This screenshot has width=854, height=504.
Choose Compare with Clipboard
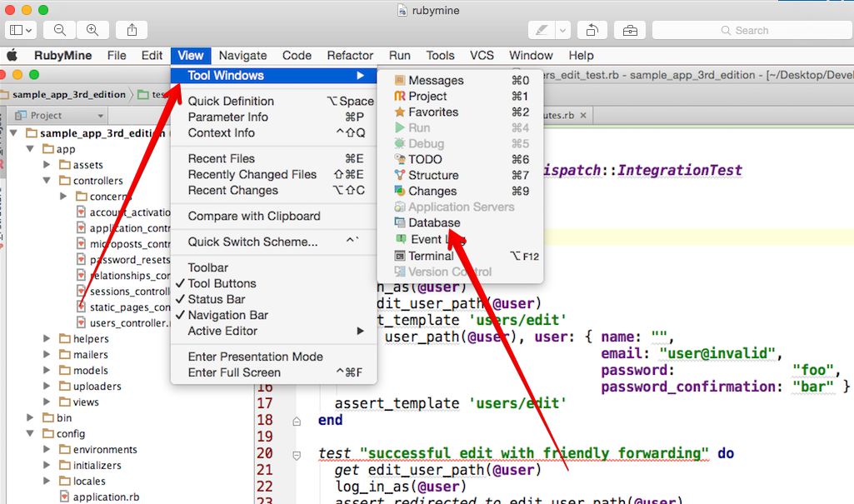tap(273, 216)
